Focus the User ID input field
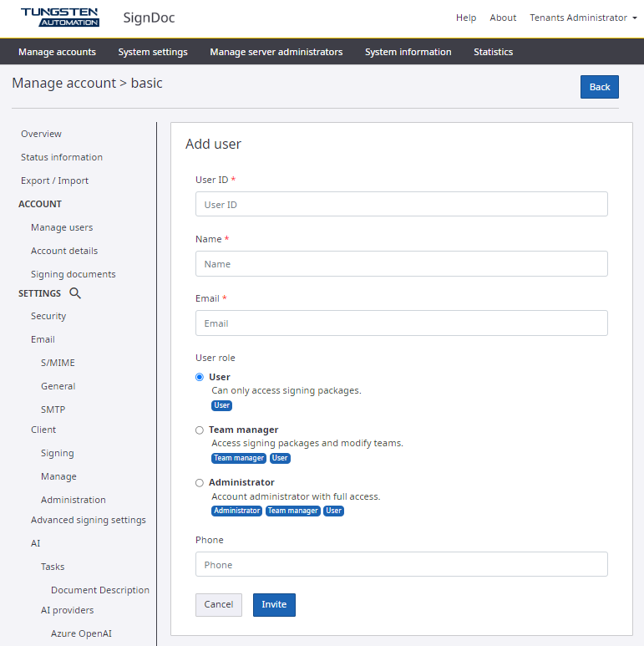The width and height of the screenshot is (644, 646). (x=401, y=205)
